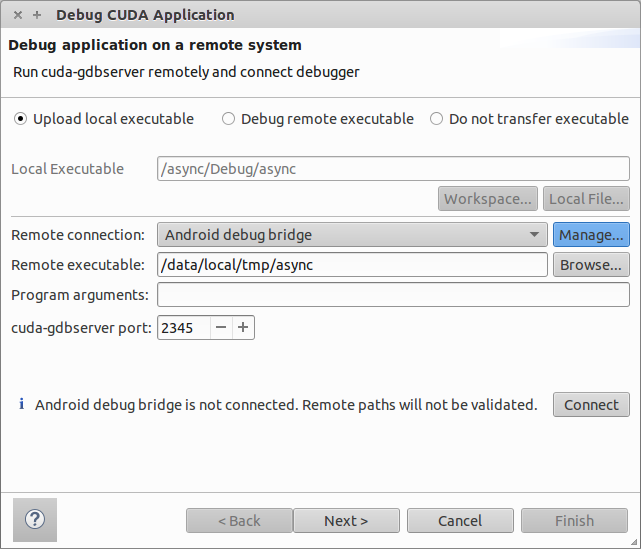Click the Next > button
Viewport: 641px width, 549px height.
tap(346, 521)
